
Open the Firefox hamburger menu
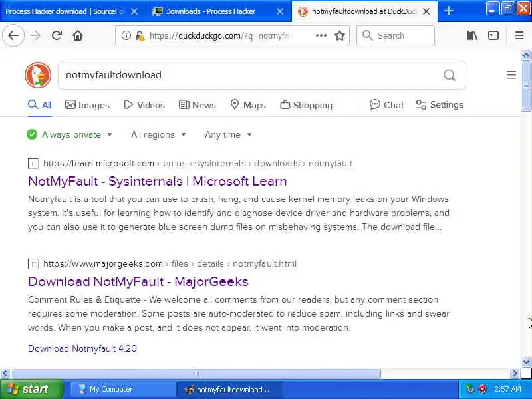click(x=519, y=35)
